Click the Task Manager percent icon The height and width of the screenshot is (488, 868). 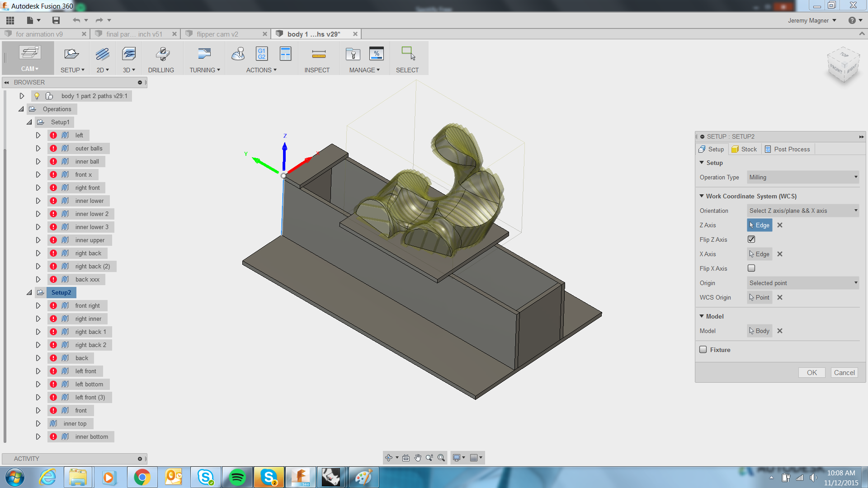pos(376,54)
